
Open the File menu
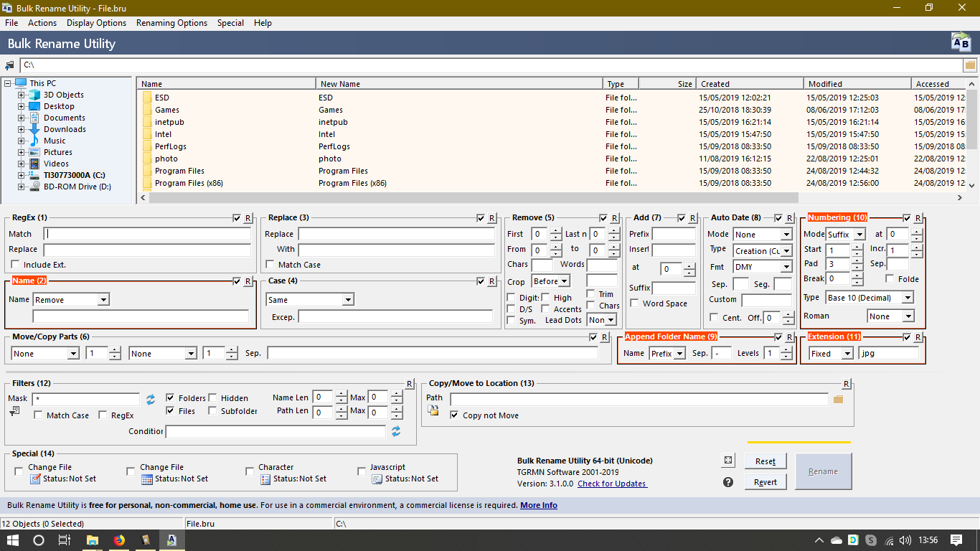pyautogui.click(x=11, y=23)
